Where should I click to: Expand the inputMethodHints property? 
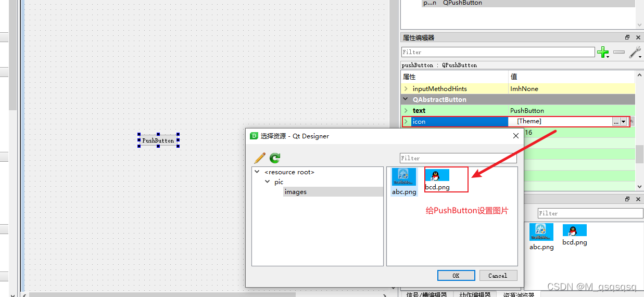pyautogui.click(x=406, y=89)
